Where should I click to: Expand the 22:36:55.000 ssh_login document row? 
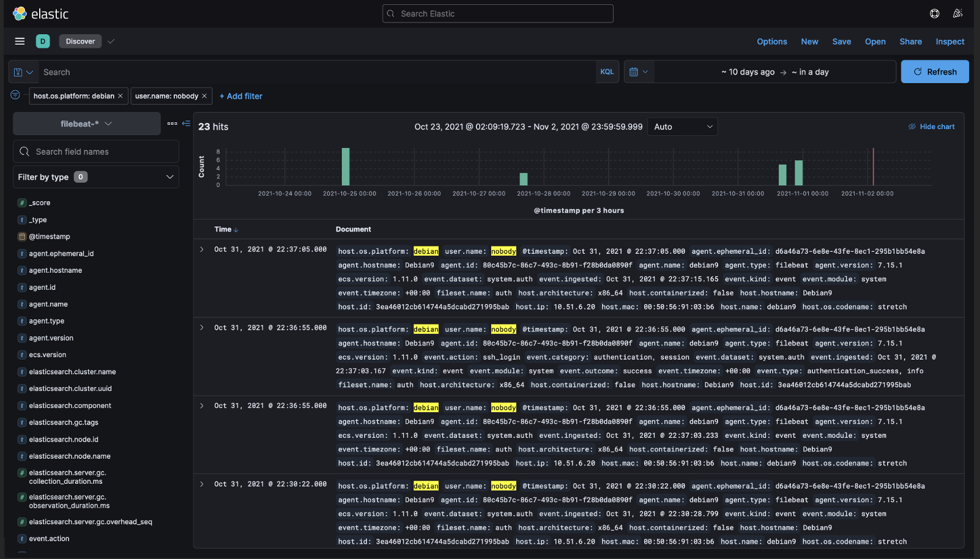tap(202, 328)
